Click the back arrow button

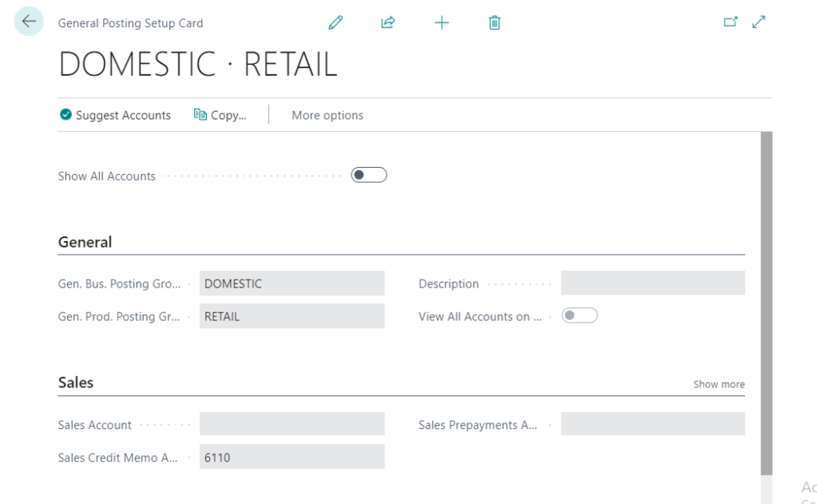pyautogui.click(x=29, y=22)
